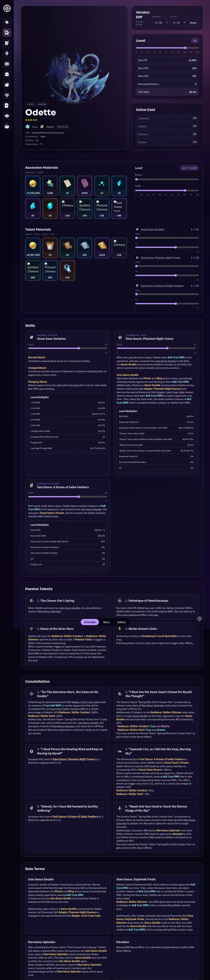The image size is (210, 980).
Task: Switch to the Gallery tab
Action: click(121, 622)
